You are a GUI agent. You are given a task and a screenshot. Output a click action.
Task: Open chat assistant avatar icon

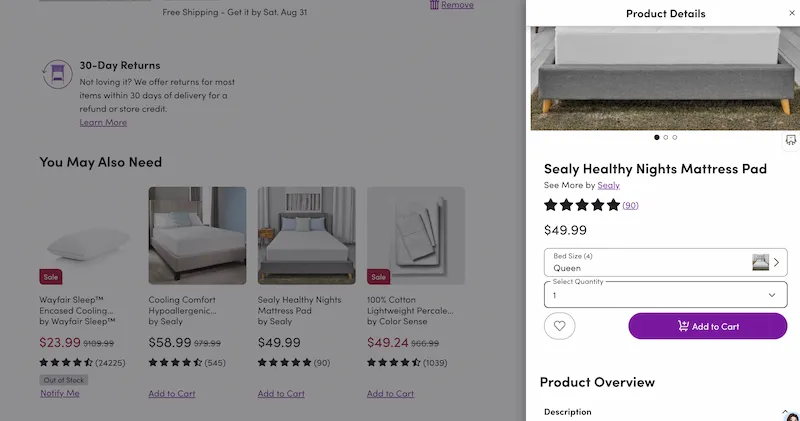792,414
